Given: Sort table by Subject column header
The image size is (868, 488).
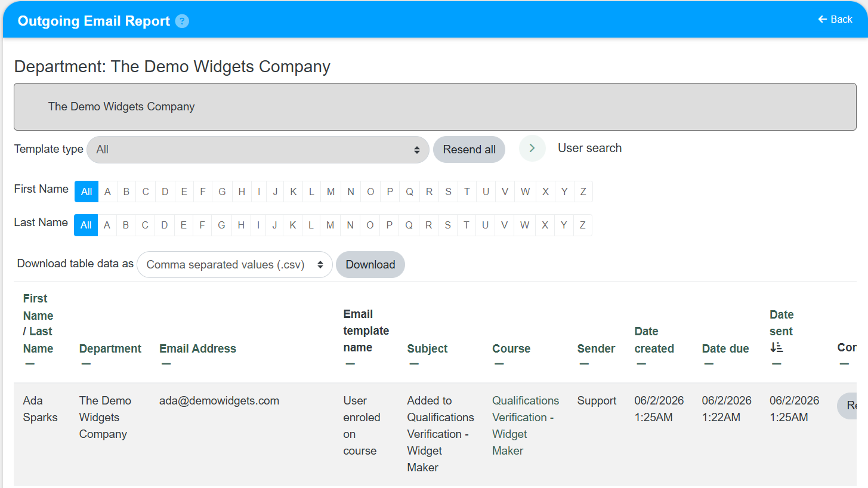Looking at the screenshot, I should (x=427, y=348).
